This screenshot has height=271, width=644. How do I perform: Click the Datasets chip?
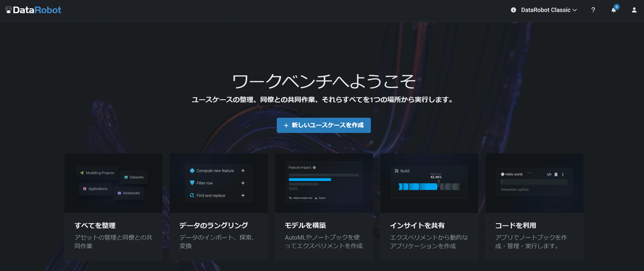tap(134, 177)
